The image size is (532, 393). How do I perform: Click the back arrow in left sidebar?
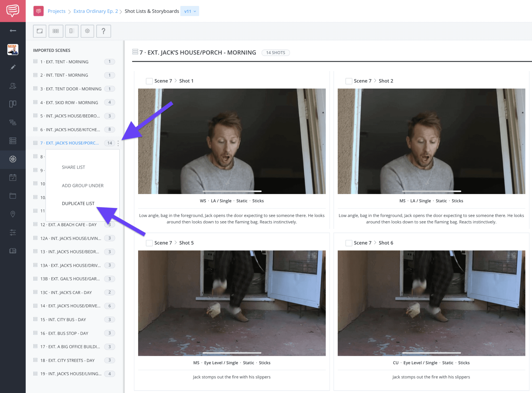tap(13, 31)
